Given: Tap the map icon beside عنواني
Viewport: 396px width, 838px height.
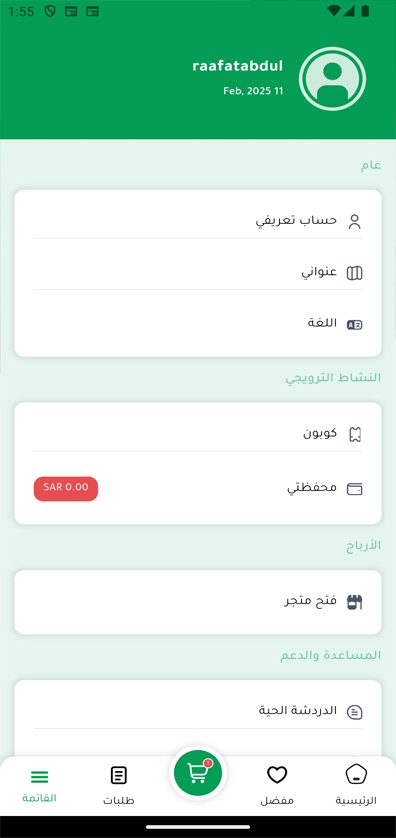Looking at the screenshot, I should [x=355, y=273].
